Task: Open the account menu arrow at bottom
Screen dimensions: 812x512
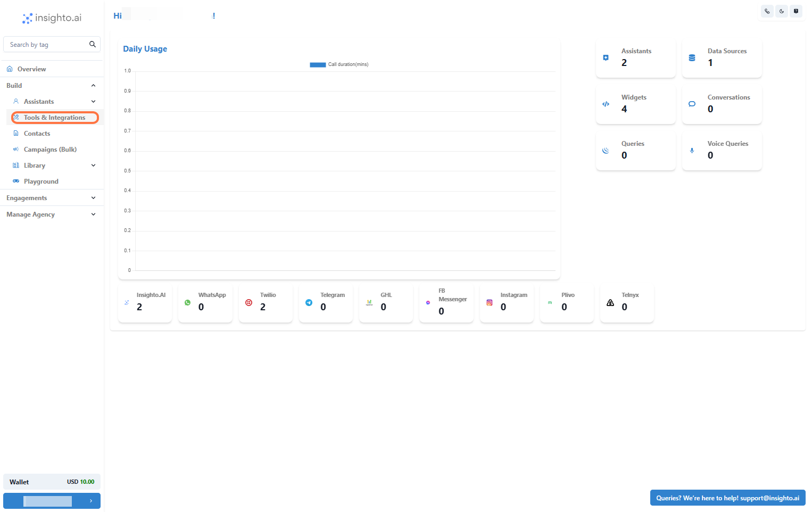Action: (x=91, y=501)
